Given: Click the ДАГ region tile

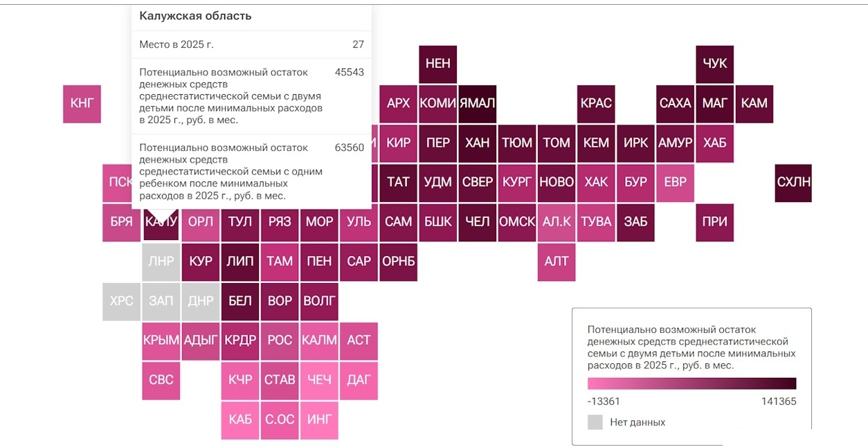Looking at the screenshot, I should pos(359,380).
